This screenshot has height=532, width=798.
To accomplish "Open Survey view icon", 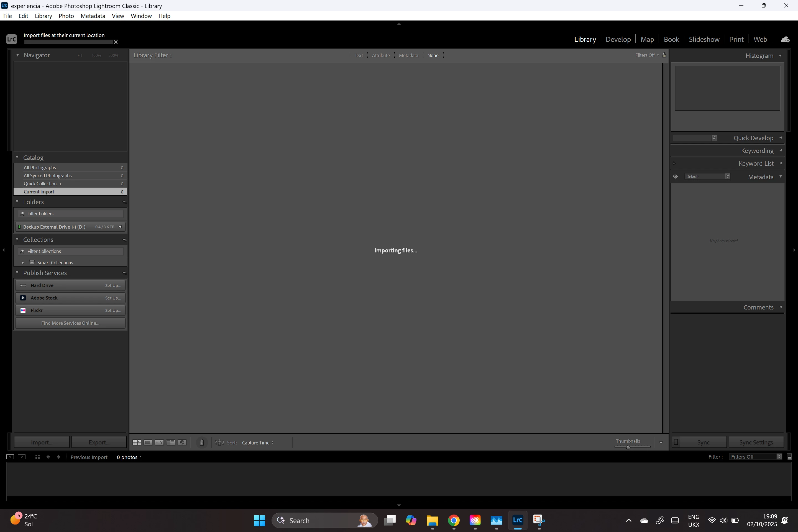I will (171, 443).
